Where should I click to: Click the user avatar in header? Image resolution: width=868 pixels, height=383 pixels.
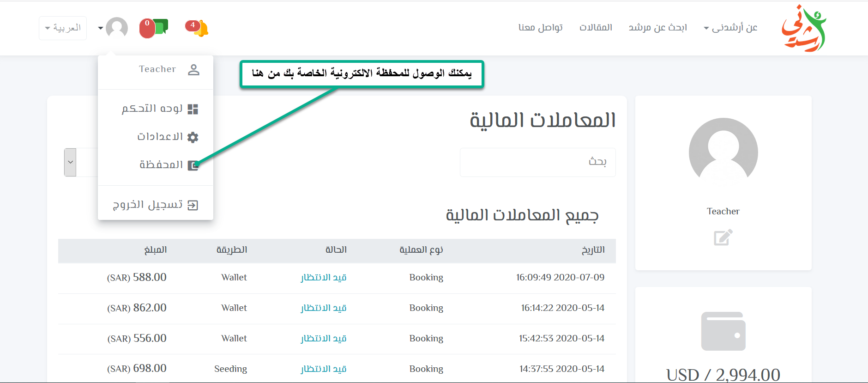[116, 28]
